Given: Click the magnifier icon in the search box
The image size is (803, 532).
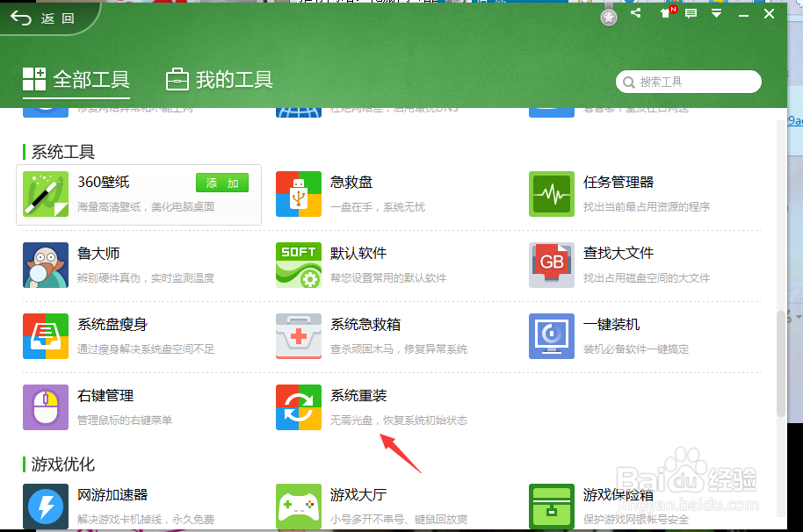Looking at the screenshot, I should 629,82.
